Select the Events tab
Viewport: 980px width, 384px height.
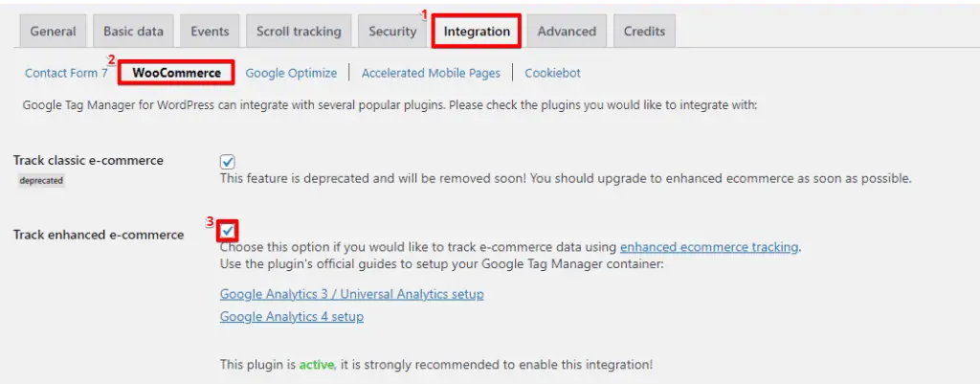point(210,32)
